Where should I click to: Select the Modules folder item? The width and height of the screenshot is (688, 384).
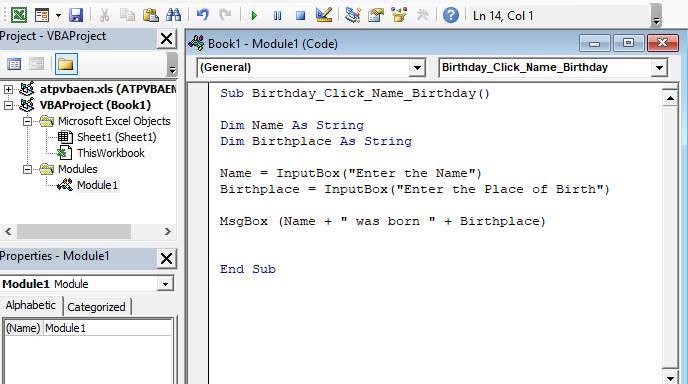pyautogui.click(x=78, y=169)
